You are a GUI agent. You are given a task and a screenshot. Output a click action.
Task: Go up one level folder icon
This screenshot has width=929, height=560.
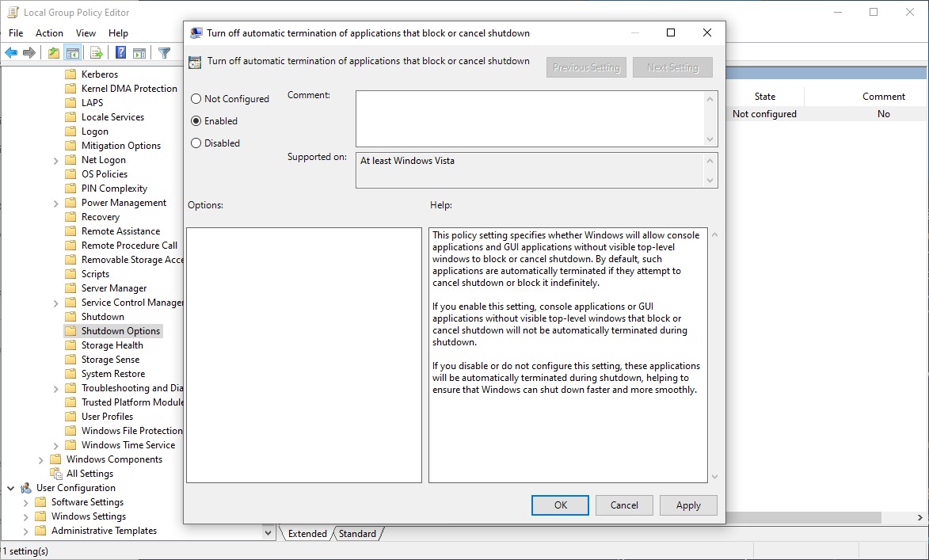[54, 53]
